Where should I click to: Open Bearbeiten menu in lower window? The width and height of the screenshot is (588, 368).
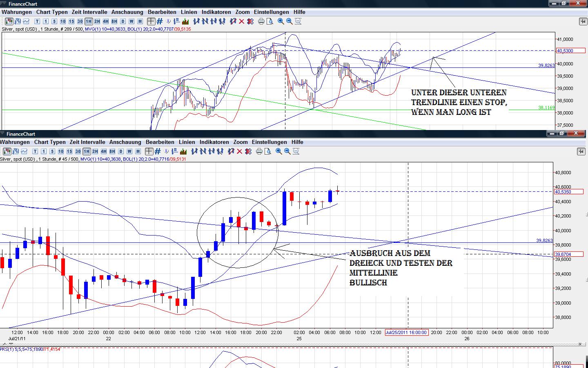[x=160, y=142]
